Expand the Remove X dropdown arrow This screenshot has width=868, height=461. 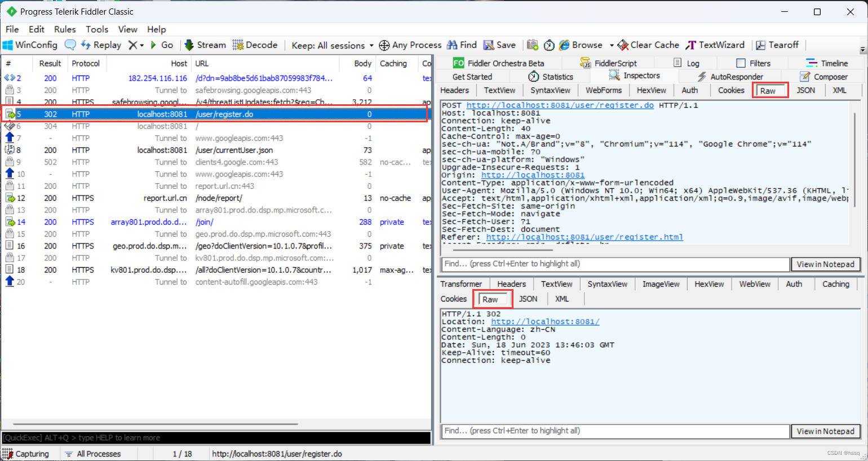coord(141,46)
